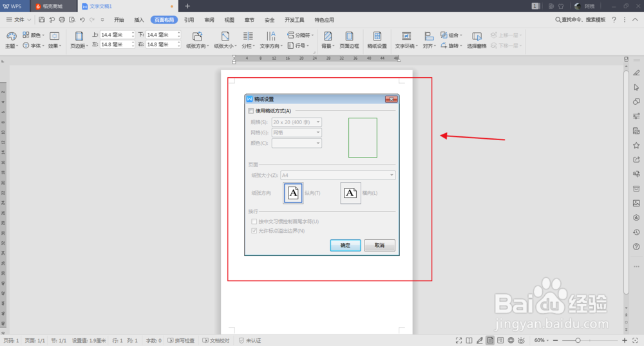Switch to reading layout icon in status bar
The image size is (644, 346).
(469, 340)
